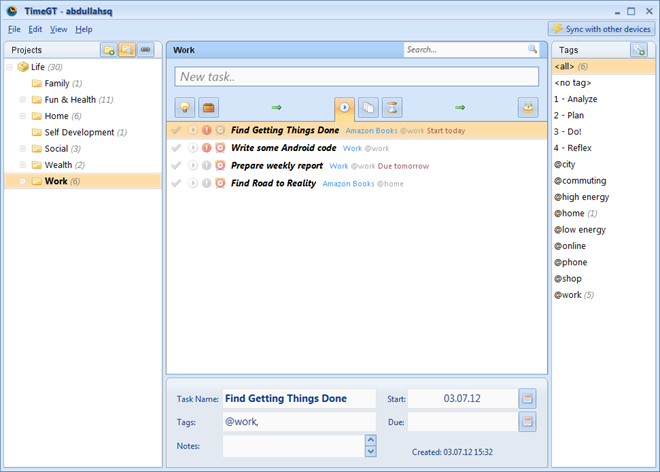Toggle next action for Prepare weekly report

tap(193, 165)
